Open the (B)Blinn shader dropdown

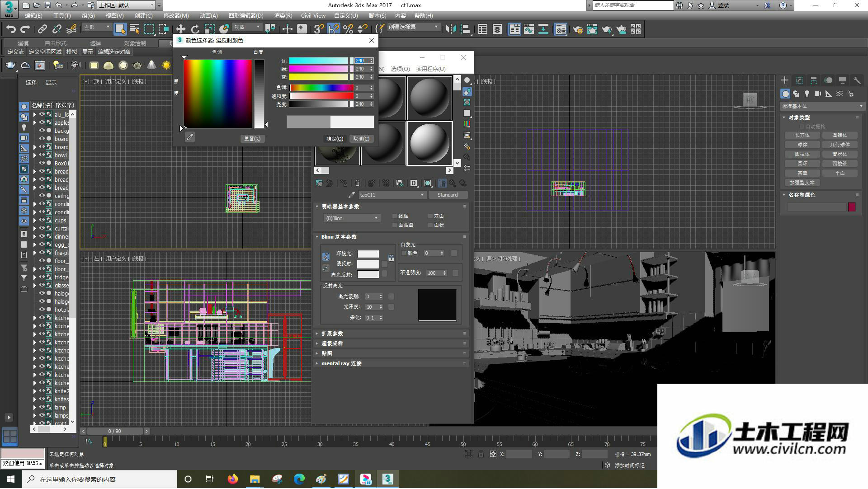(x=352, y=218)
